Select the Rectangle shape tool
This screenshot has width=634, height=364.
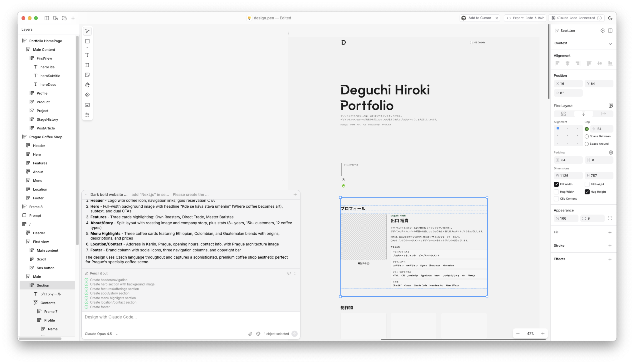87,41
